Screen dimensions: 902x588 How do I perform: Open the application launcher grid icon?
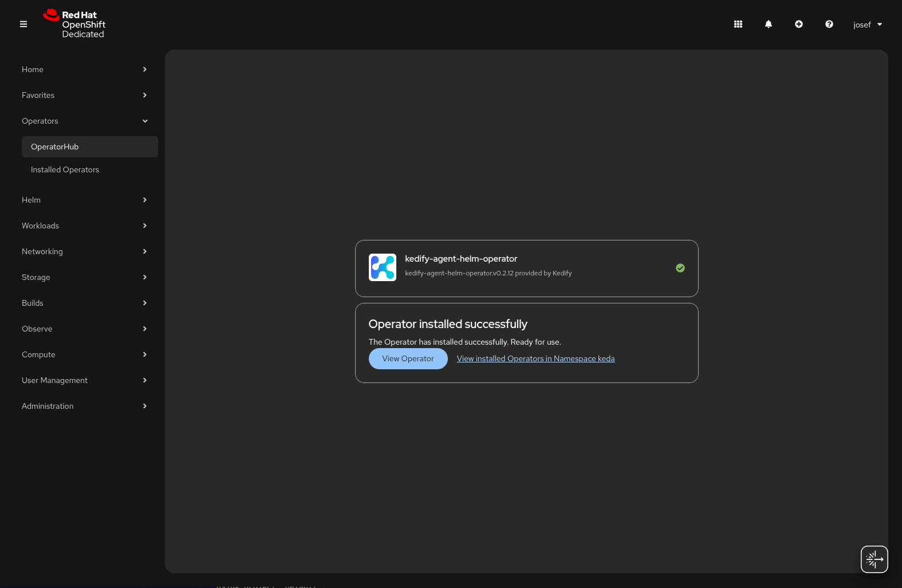(x=738, y=24)
